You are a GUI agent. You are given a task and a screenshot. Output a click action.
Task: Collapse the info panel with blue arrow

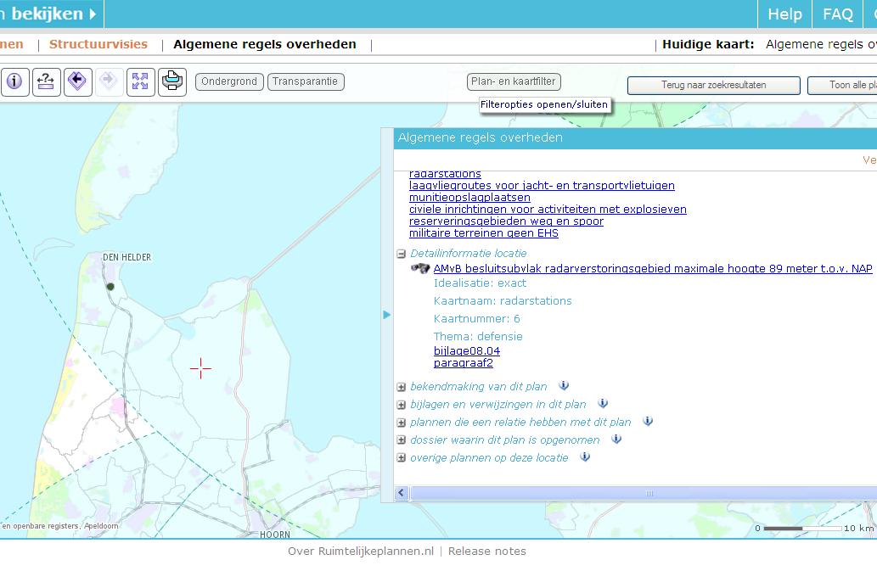point(387,314)
